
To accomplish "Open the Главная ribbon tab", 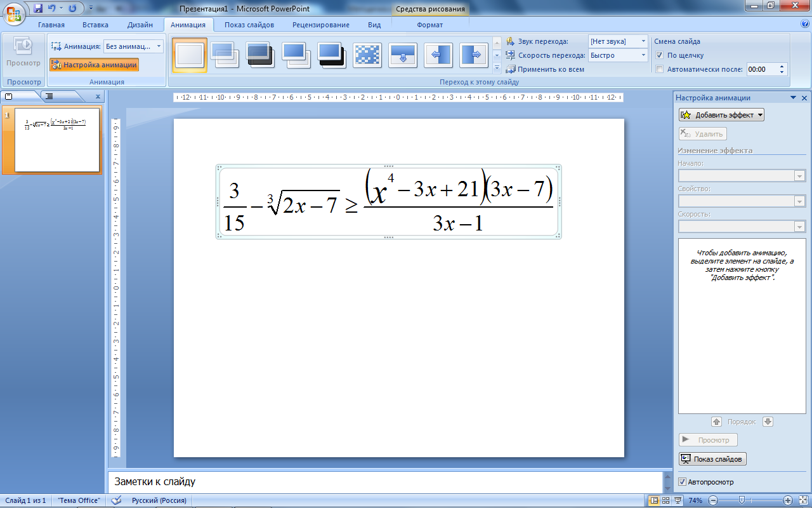I will (x=51, y=25).
